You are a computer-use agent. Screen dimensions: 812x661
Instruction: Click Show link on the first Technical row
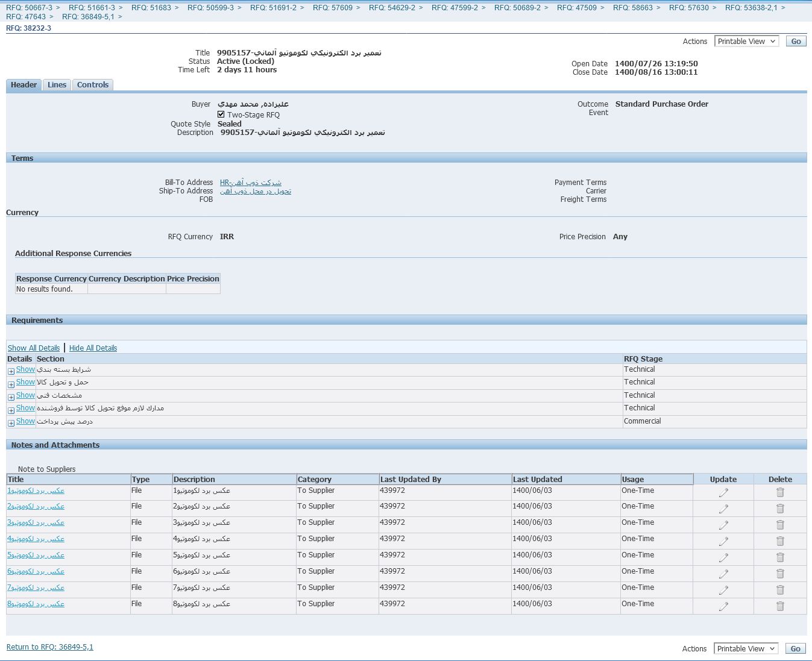pos(25,369)
